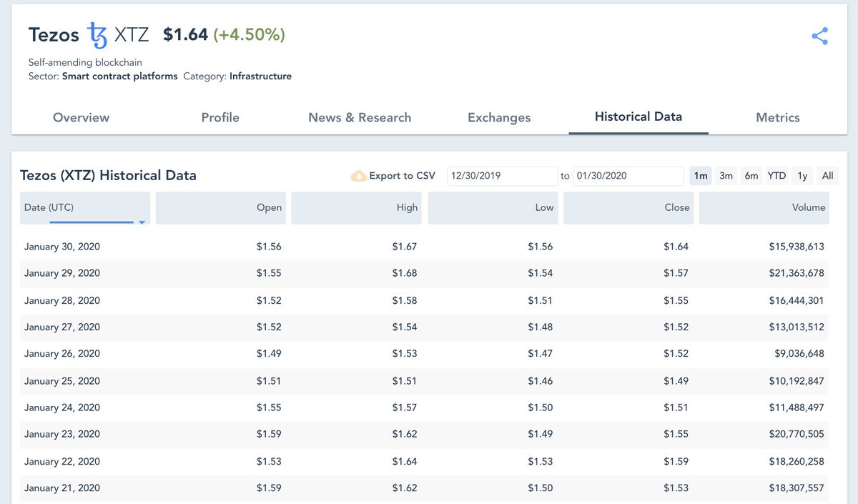Sort by the Low column header
858x504 pixels.
(493, 208)
